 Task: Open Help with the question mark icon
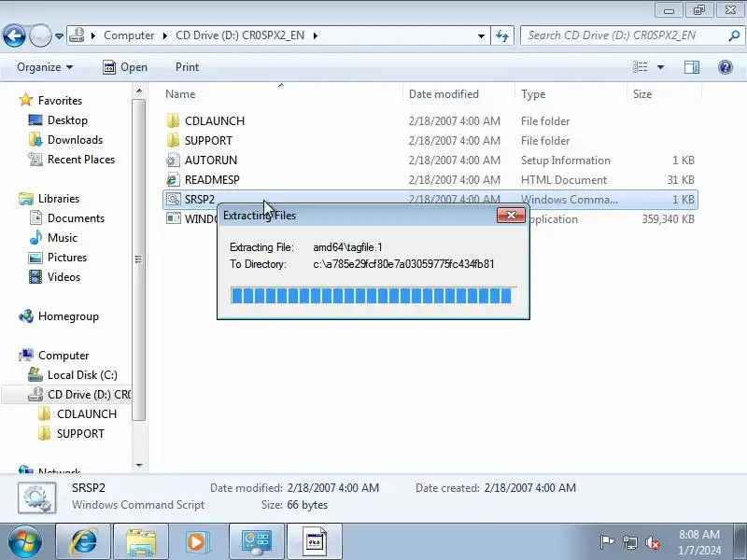(726, 67)
